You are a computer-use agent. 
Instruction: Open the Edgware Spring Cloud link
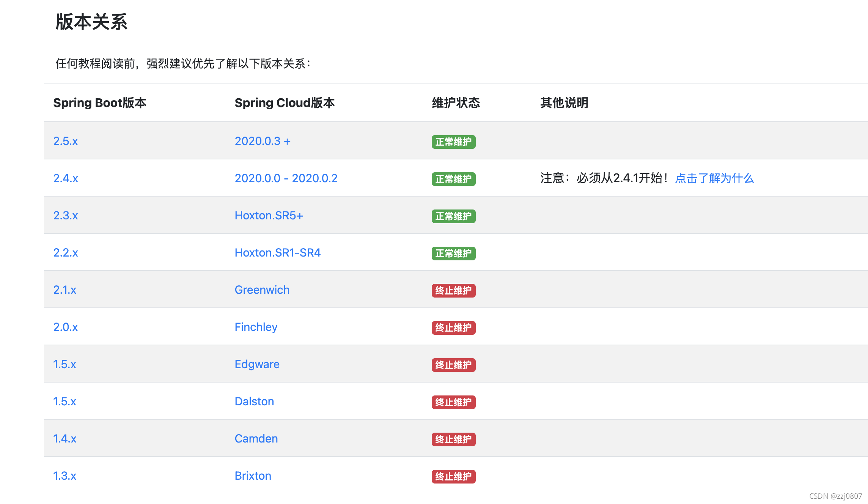(257, 364)
